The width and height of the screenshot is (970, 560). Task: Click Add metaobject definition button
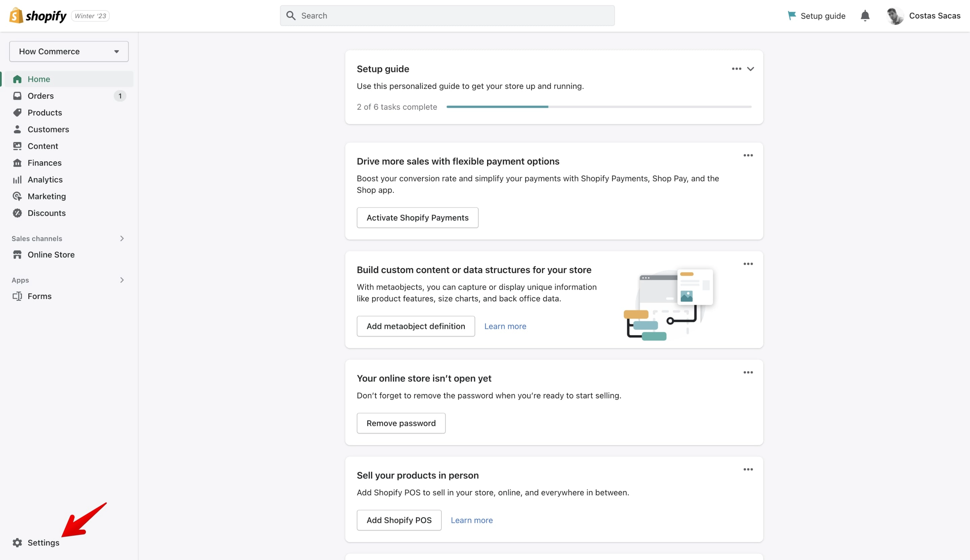tap(416, 326)
